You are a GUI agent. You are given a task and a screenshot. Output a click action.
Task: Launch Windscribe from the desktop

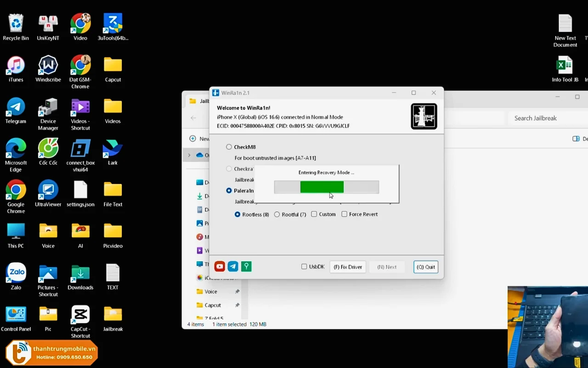click(48, 69)
